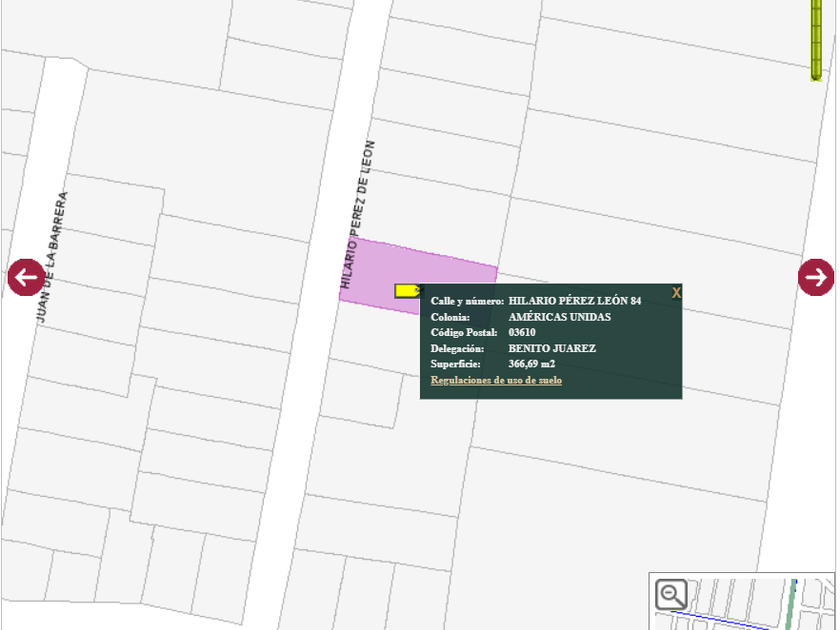Click the Superficie label in popup

point(455,364)
